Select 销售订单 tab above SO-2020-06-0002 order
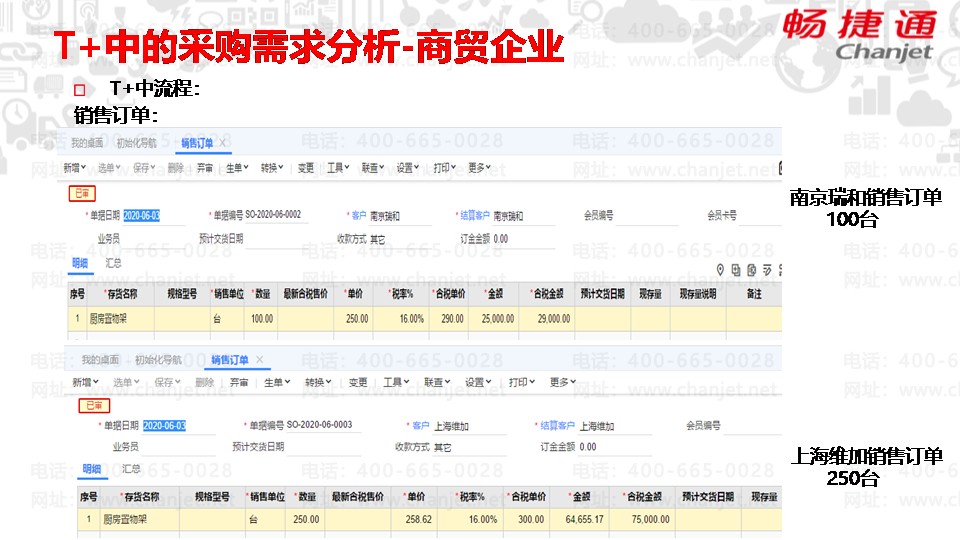Screen dimensions: 960x540 [x=197, y=143]
